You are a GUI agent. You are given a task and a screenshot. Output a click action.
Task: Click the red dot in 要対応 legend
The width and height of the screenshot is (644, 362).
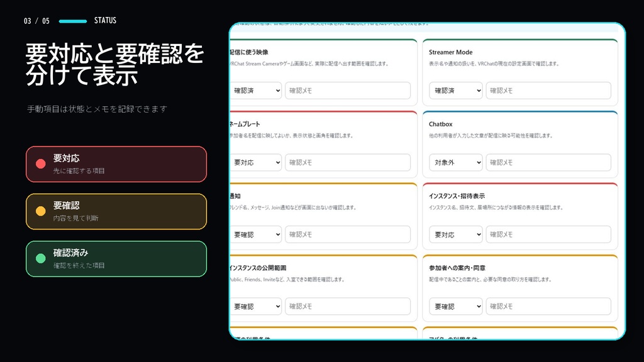[x=41, y=164]
